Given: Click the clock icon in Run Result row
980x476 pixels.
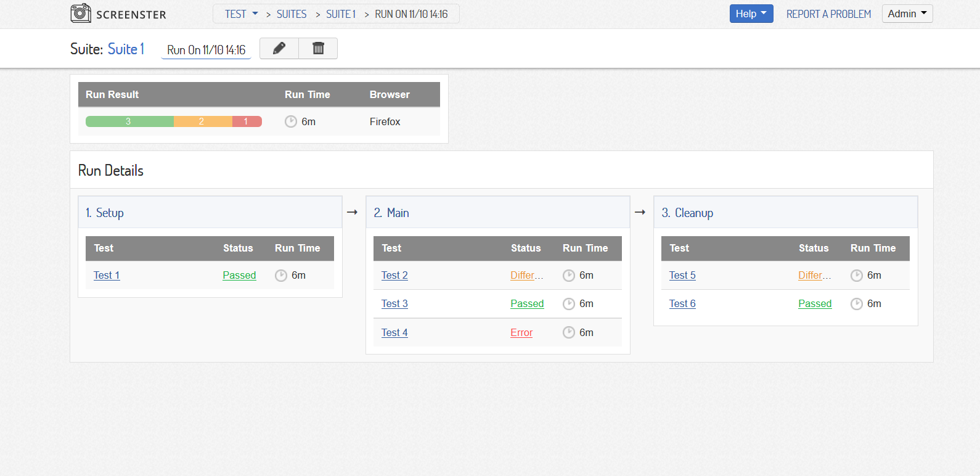Looking at the screenshot, I should pyautogui.click(x=291, y=121).
